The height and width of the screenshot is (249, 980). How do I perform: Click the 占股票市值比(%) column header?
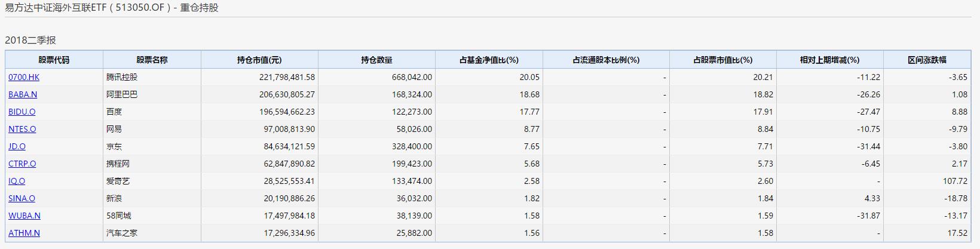[x=723, y=60]
